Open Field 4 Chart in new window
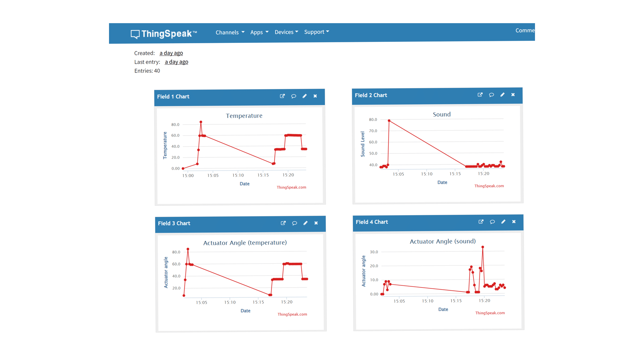 tap(481, 222)
